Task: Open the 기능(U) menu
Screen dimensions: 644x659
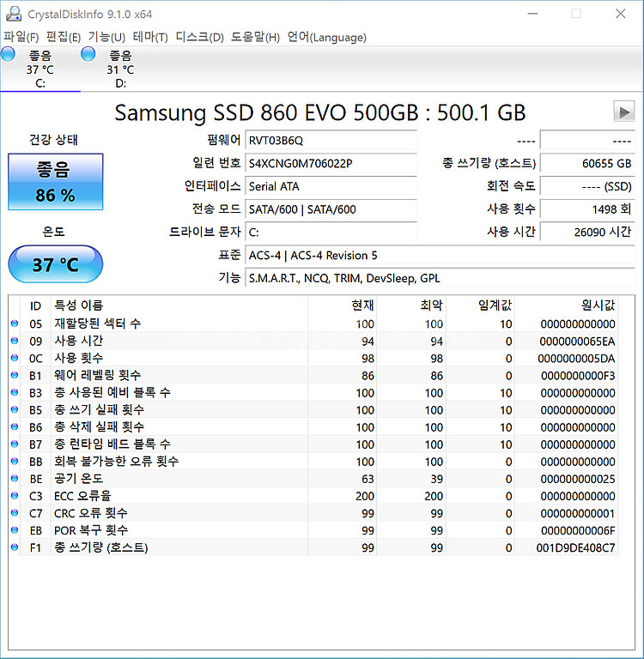Action: 106,37
